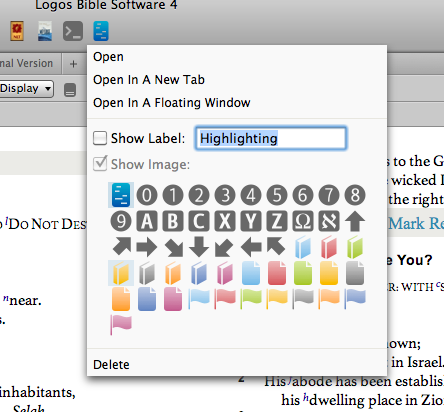Choose the gray book icon

(x=147, y=273)
